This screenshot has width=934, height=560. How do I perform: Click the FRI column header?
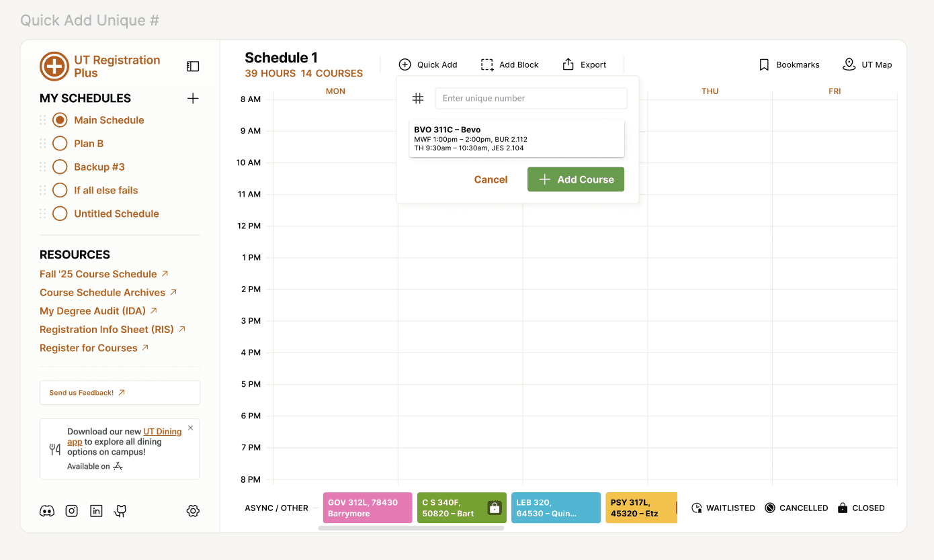tap(835, 91)
